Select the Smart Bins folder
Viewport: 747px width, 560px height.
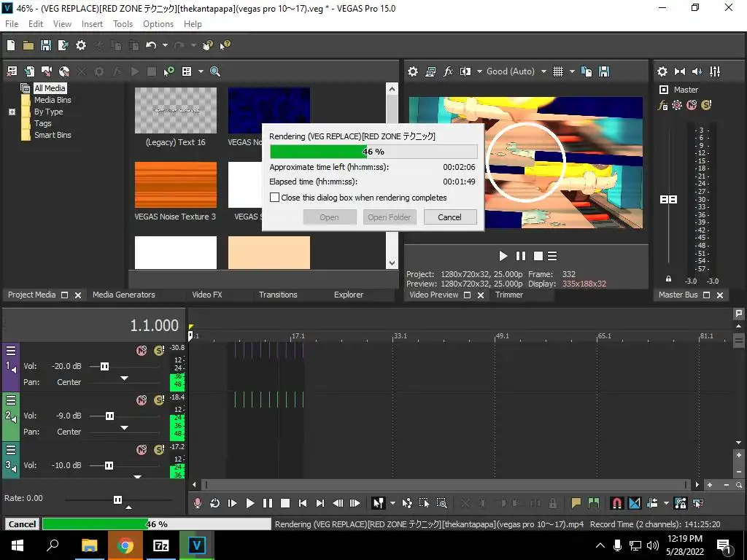pos(53,135)
